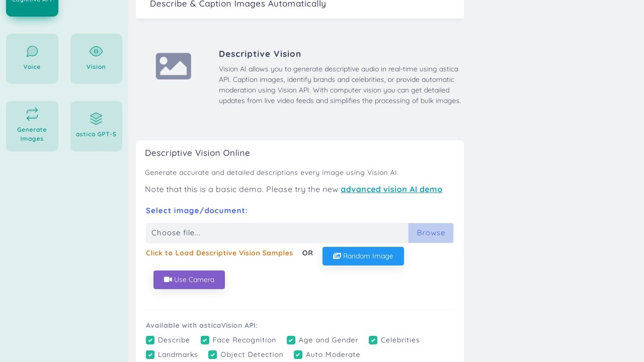Click the Choose file input field
Image resolution: width=644 pixels, height=362 pixels.
point(277,233)
